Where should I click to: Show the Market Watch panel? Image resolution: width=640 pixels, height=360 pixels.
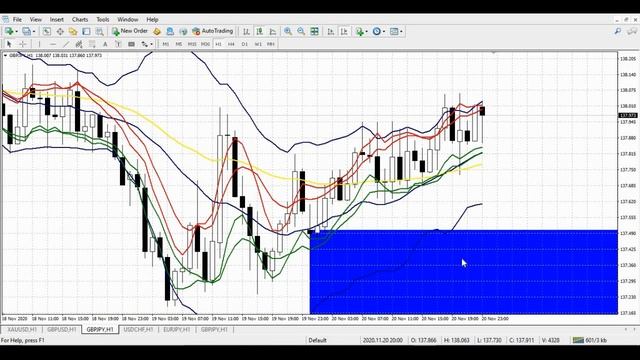point(47,31)
